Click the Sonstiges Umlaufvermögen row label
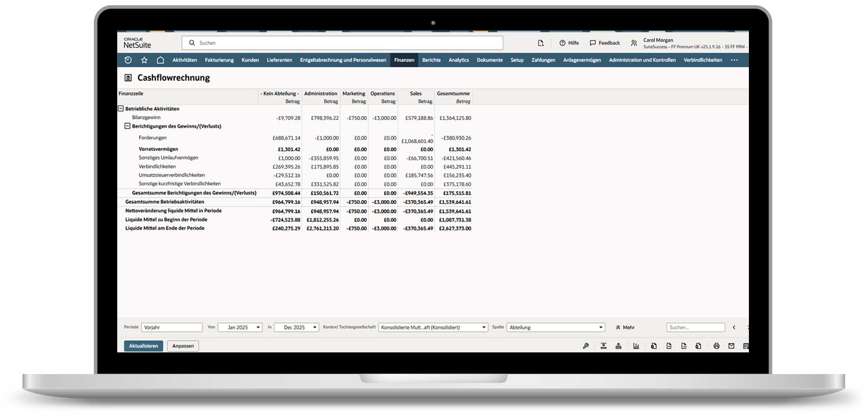This screenshot has width=868, height=419. (x=168, y=158)
